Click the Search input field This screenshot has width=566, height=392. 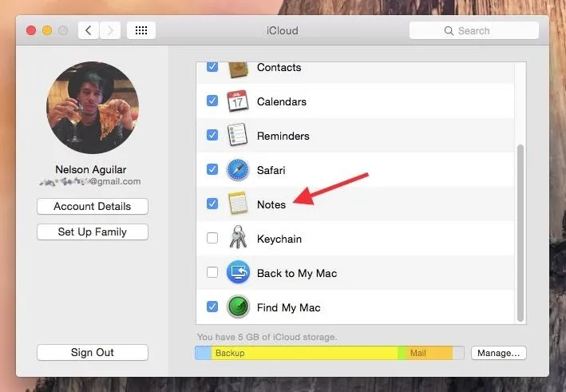point(474,30)
